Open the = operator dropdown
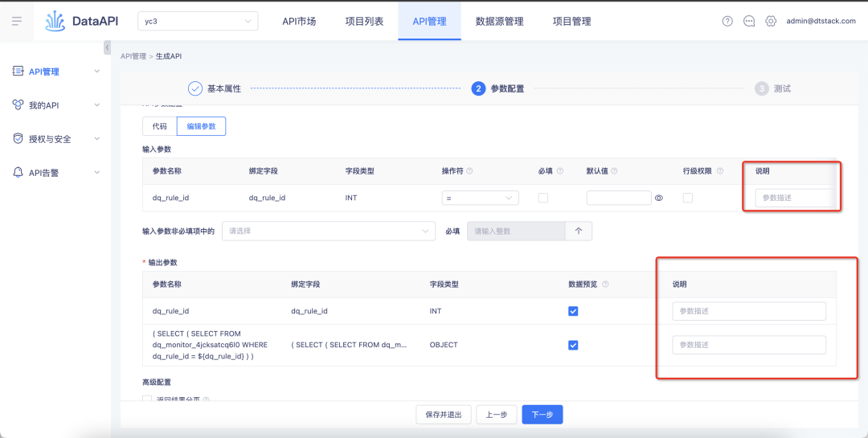The image size is (868, 438). (x=480, y=198)
